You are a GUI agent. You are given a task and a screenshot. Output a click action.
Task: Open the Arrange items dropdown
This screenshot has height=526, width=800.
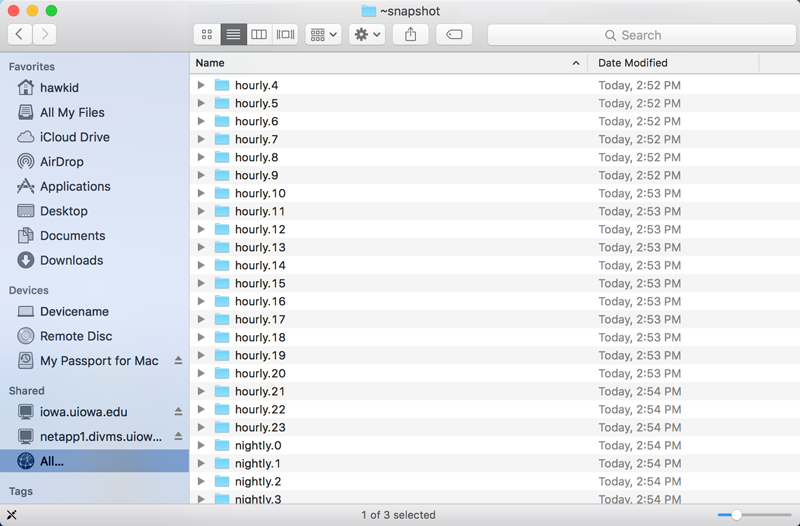click(x=324, y=34)
